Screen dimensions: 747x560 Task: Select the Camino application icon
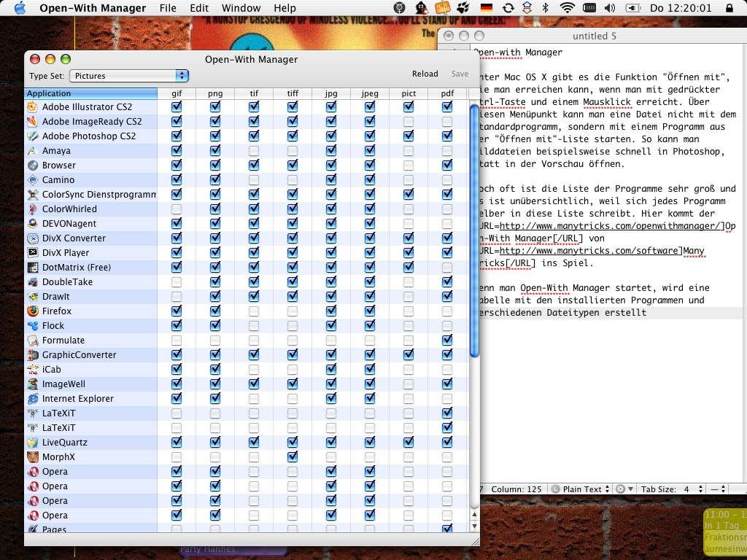32,180
